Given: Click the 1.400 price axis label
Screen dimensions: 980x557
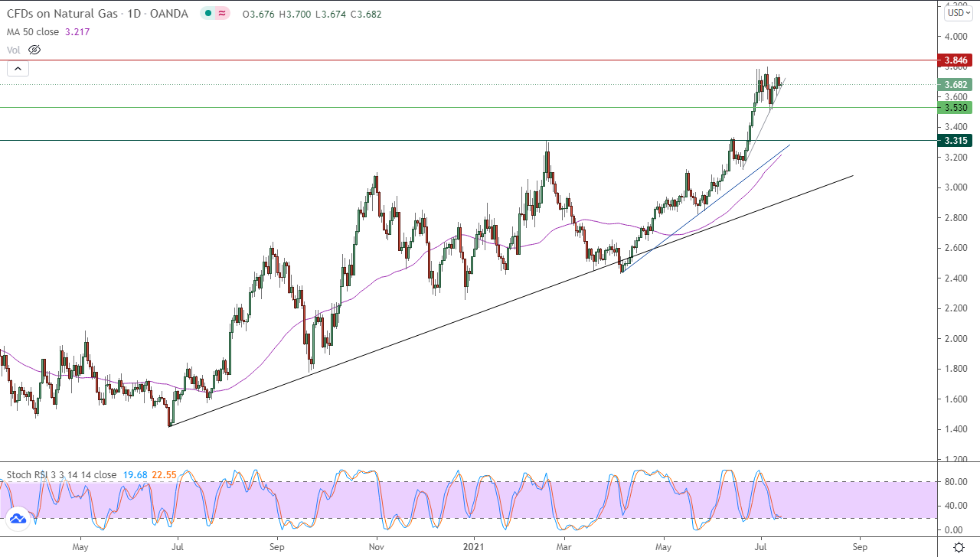Looking at the screenshot, I should [955, 429].
